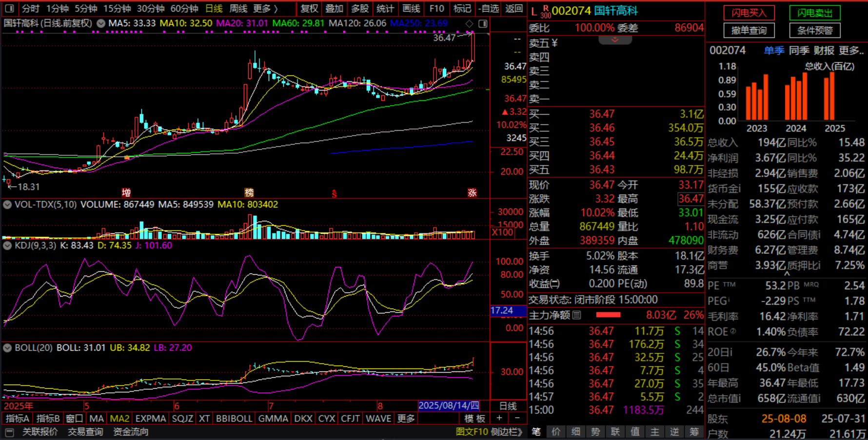This screenshot has height=440, width=868.
Task: Open F10 company information
Action: [x=436, y=8]
